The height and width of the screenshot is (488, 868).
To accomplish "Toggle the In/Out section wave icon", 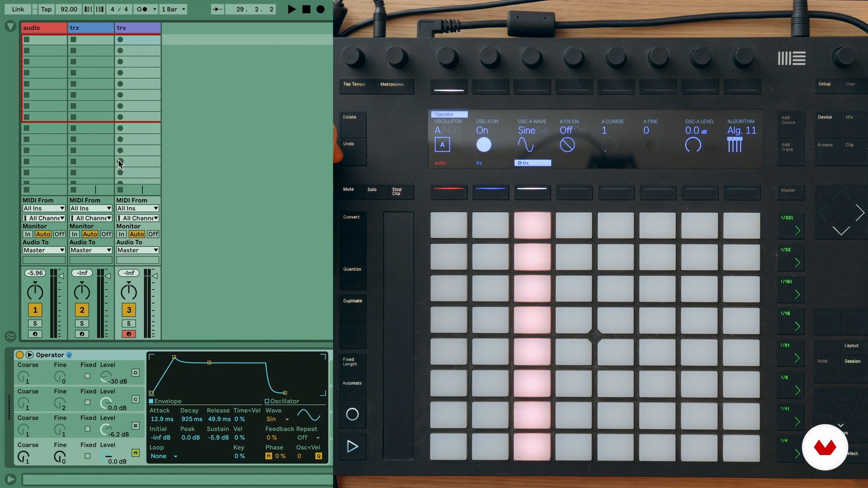I will pyautogui.click(x=10, y=336).
